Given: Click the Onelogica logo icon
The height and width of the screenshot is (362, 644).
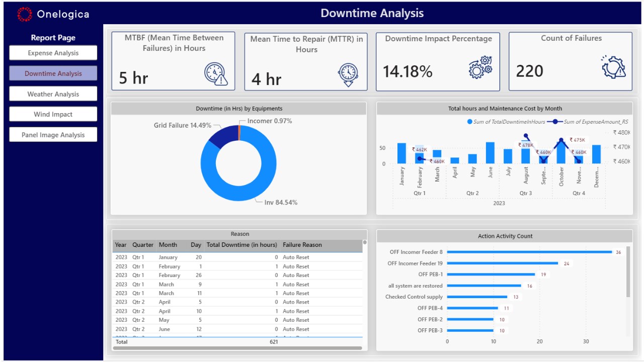Looking at the screenshot, I should click(24, 14).
